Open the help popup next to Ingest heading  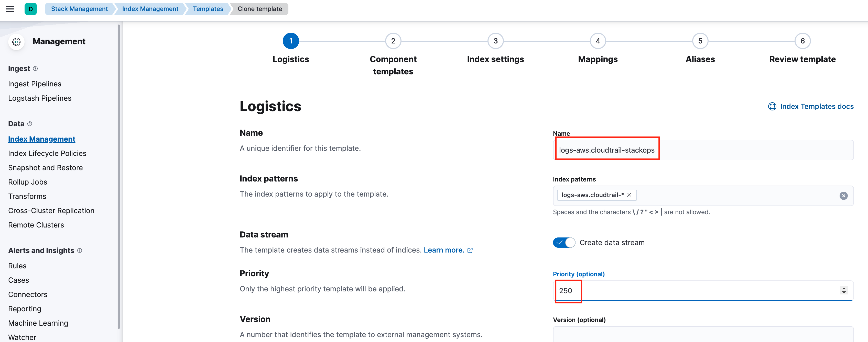pos(36,68)
